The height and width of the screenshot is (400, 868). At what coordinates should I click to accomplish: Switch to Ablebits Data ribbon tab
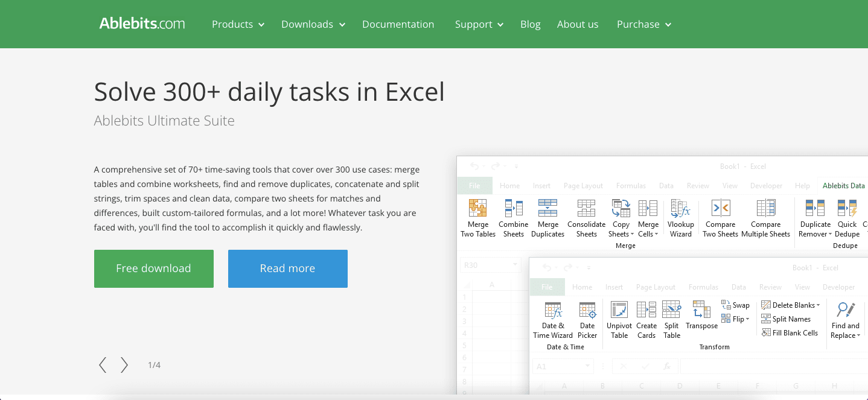click(x=843, y=186)
